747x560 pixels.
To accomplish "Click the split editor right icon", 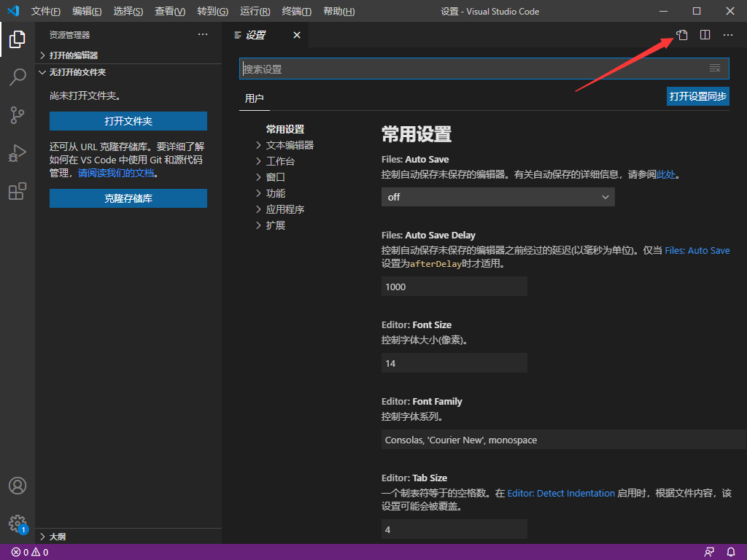I will click(x=705, y=35).
